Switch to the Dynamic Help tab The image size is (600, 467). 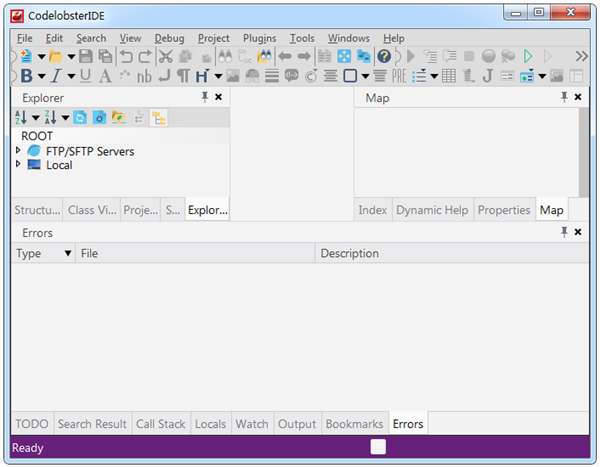tap(432, 210)
